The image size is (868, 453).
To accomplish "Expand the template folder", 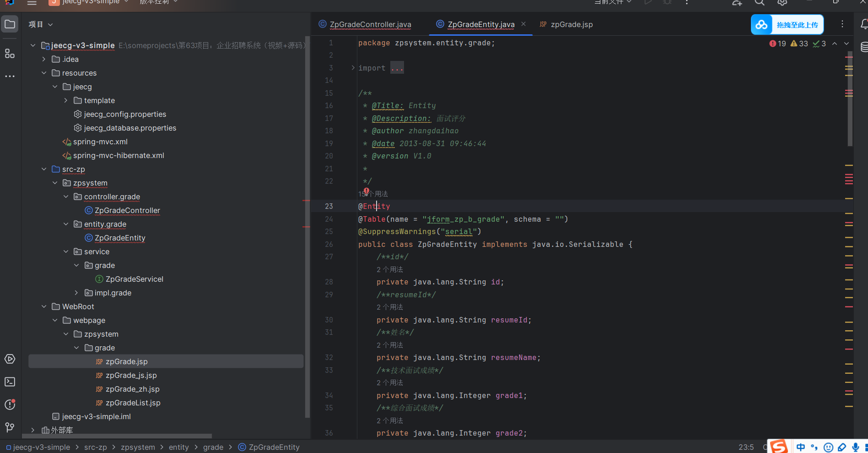I will [66, 100].
